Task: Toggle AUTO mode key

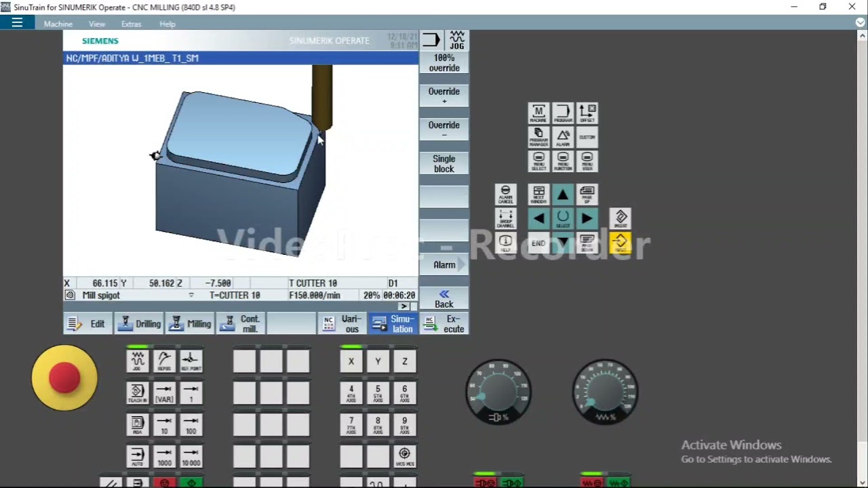Action: (137, 455)
